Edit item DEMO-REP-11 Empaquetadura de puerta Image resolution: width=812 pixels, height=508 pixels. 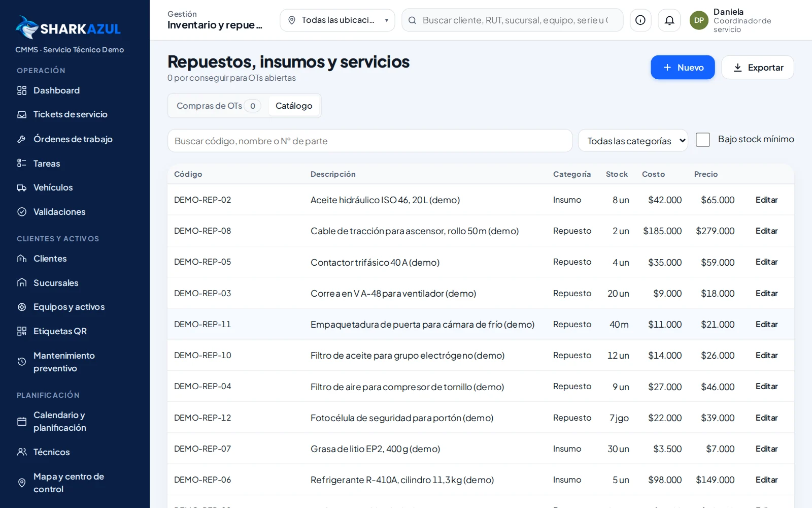click(766, 324)
